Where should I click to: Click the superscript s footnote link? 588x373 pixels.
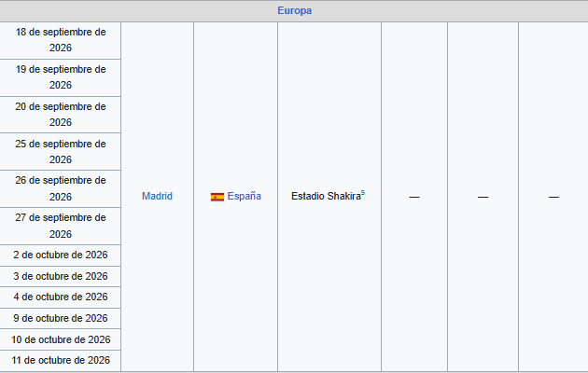pos(363,192)
